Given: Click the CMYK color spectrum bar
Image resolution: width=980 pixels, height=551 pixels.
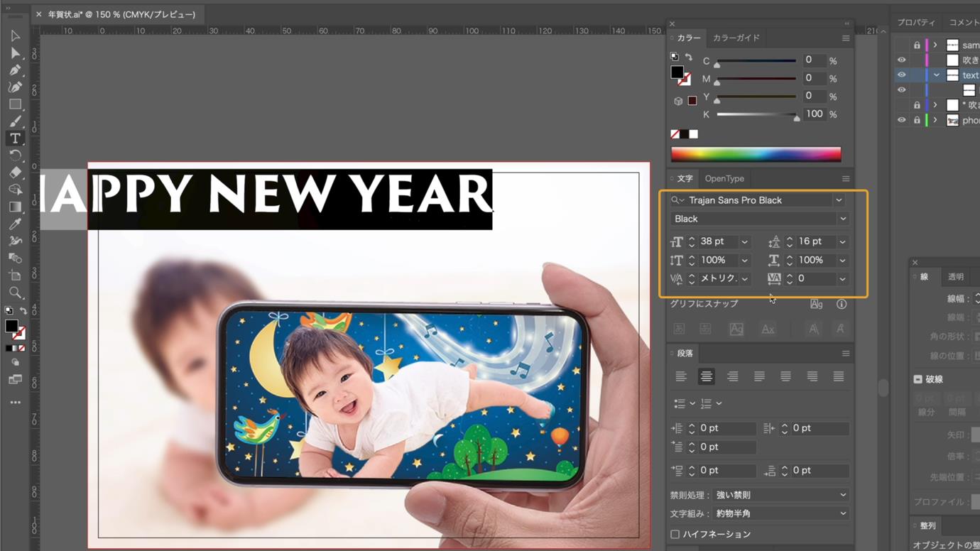Looking at the screenshot, I should tap(756, 153).
